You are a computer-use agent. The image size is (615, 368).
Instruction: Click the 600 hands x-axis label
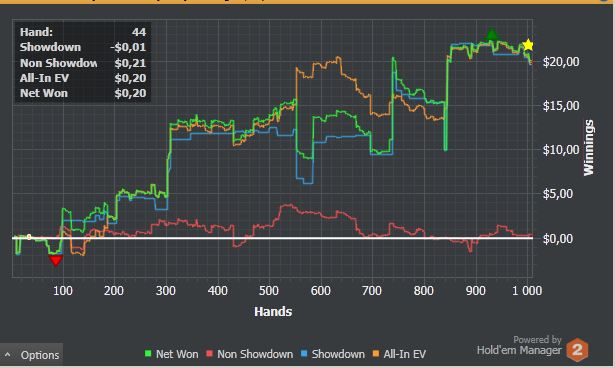(321, 291)
